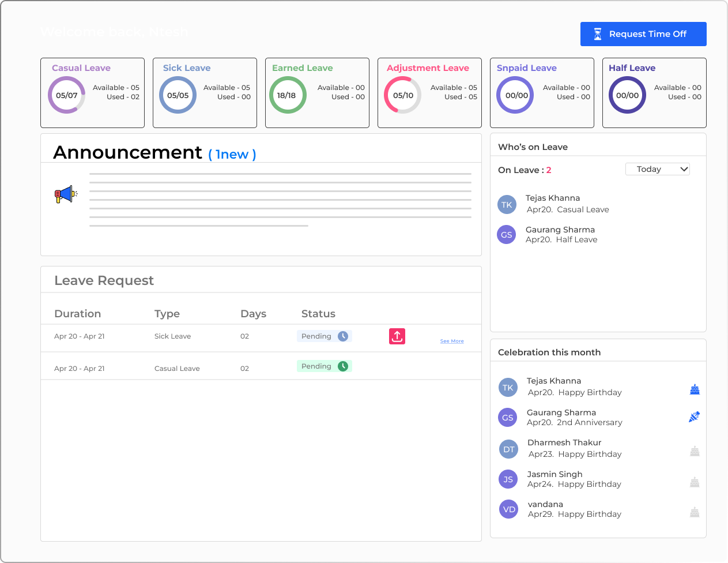Click the 'Type' column header

pyautogui.click(x=167, y=314)
